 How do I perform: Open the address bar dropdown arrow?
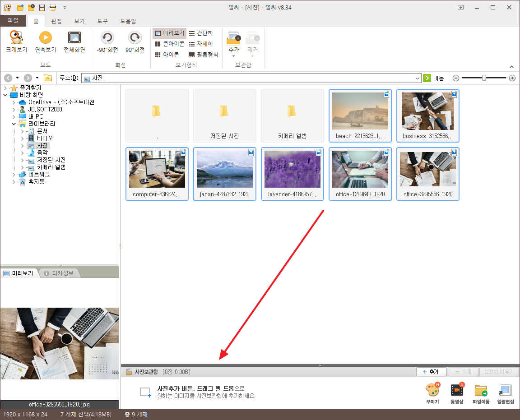[x=417, y=78]
